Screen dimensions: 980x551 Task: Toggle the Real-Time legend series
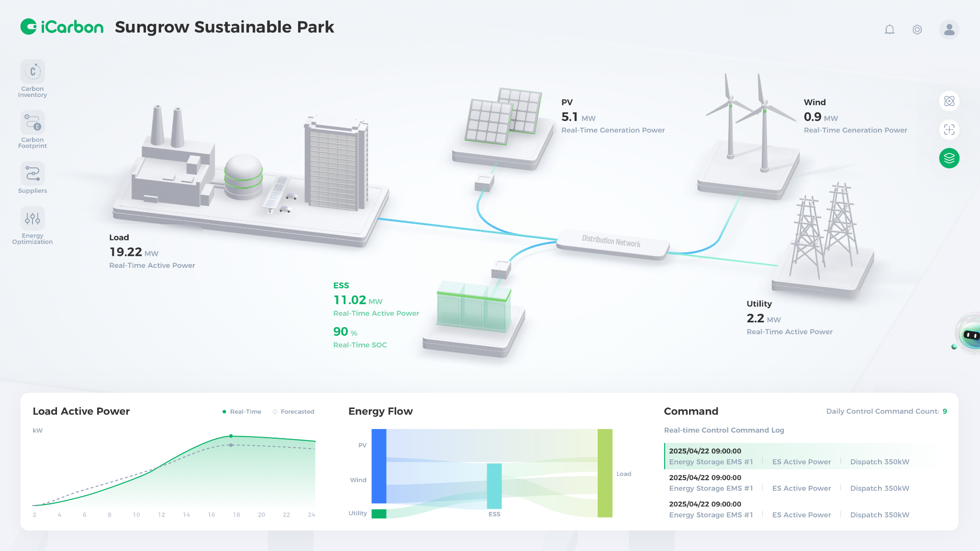[x=242, y=412]
